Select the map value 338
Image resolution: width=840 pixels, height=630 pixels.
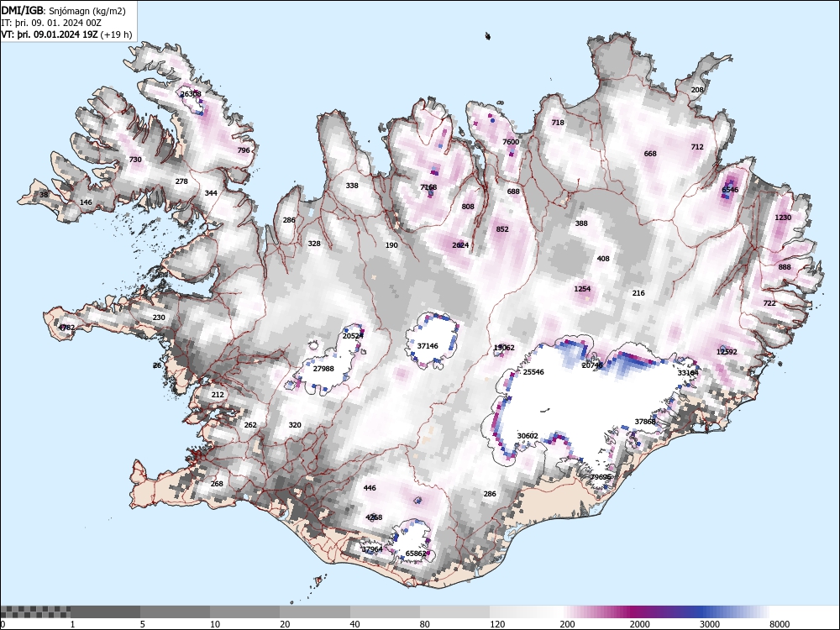tap(352, 186)
